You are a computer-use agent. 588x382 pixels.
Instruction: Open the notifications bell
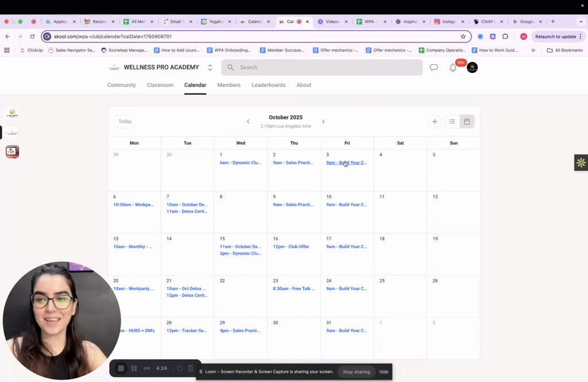[453, 68]
